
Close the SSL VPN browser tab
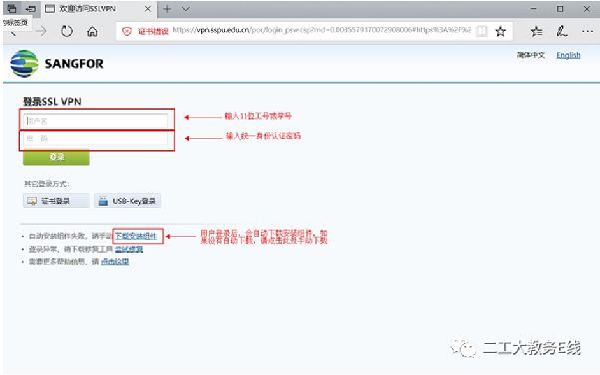click(x=148, y=9)
